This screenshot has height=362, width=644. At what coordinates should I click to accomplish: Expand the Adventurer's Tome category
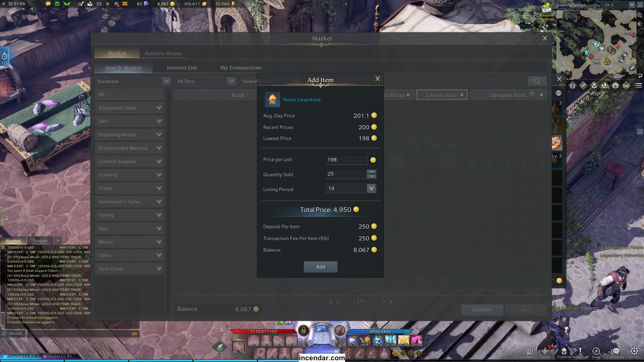tap(129, 202)
